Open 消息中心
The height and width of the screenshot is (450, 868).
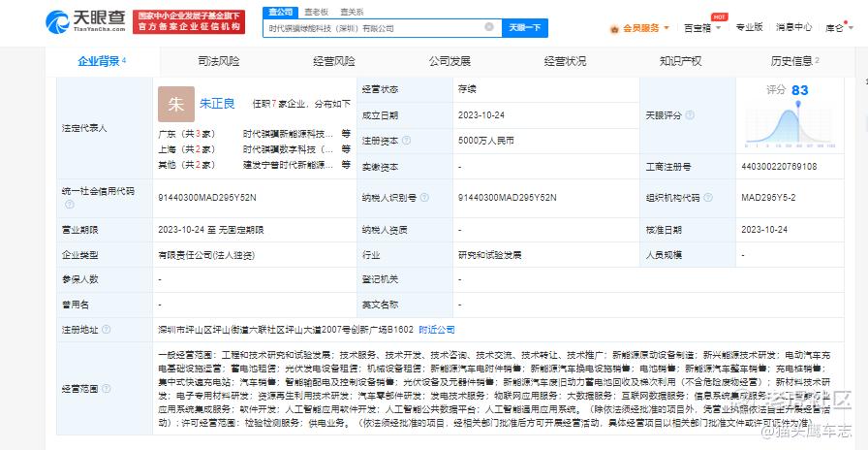click(x=793, y=26)
